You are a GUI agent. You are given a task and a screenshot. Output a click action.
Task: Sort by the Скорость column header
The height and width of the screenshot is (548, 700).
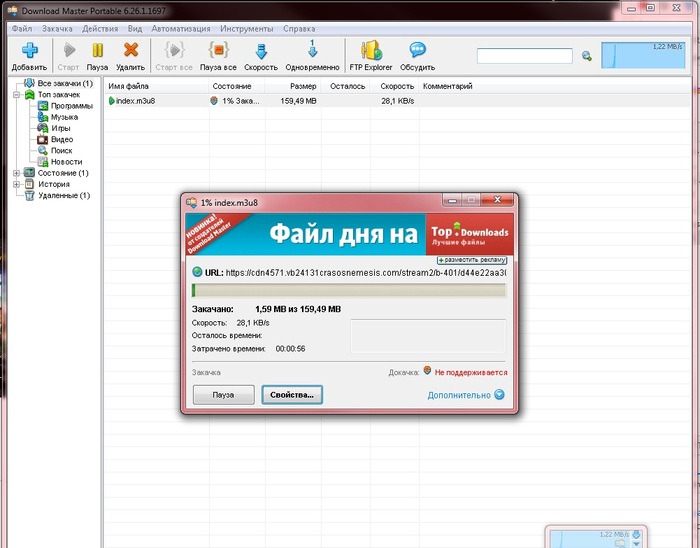pos(394,86)
